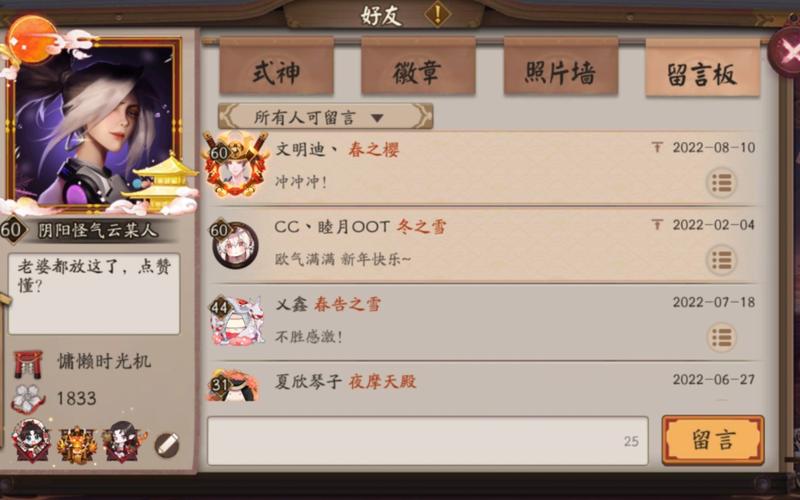Open options menu for 文明迪 message
800x500 pixels.
pos(721,183)
